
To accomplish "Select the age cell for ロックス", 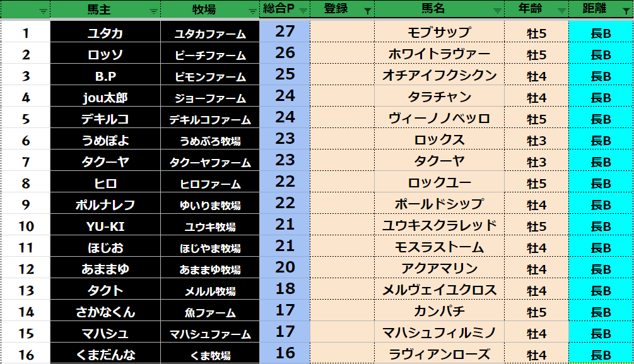I will [x=536, y=141].
